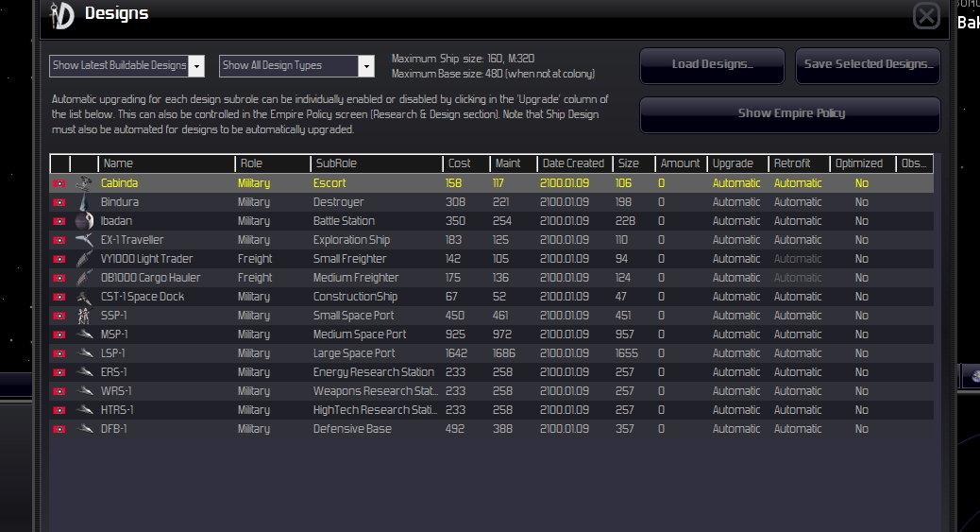Image resolution: width=980 pixels, height=532 pixels.
Task: Sort designs by Role column
Action: click(x=273, y=163)
